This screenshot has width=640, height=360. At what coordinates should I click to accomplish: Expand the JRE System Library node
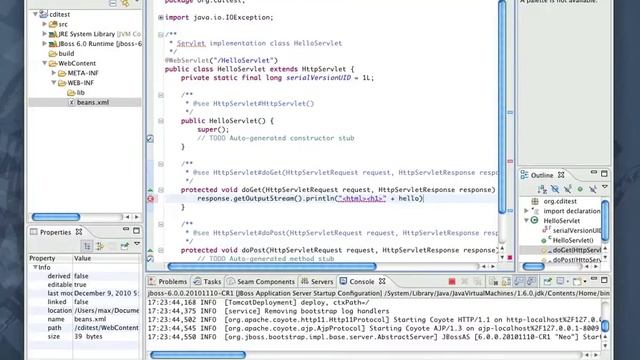click(x=44, y=33)
